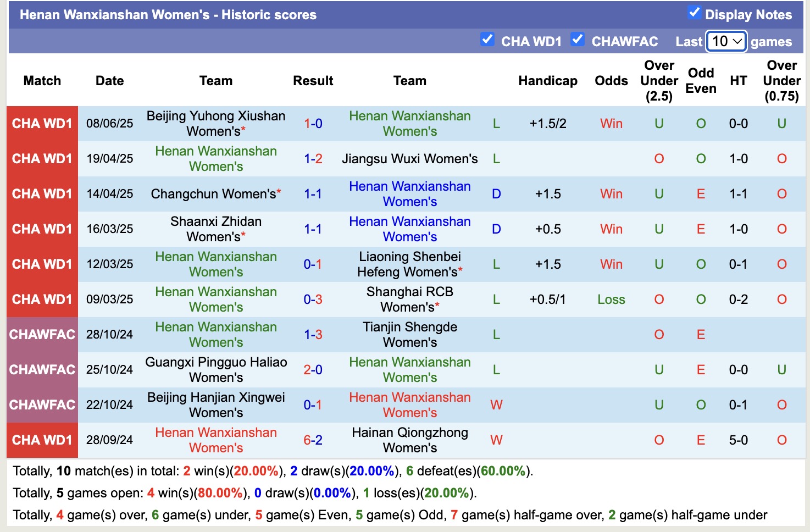Select Jiangsu Wuxi Women's link
This screenshot has height=532, width=810.
pyautogui.click(x=409, y=158)
